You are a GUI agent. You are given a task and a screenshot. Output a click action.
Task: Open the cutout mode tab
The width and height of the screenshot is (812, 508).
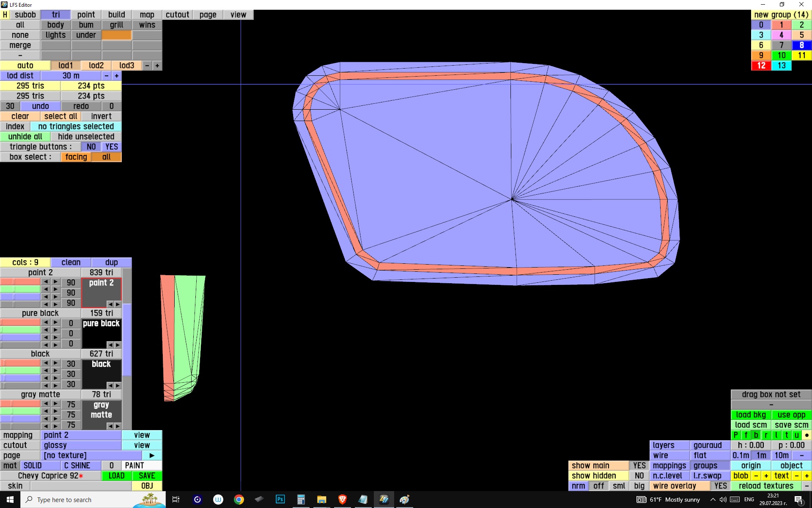177,15
